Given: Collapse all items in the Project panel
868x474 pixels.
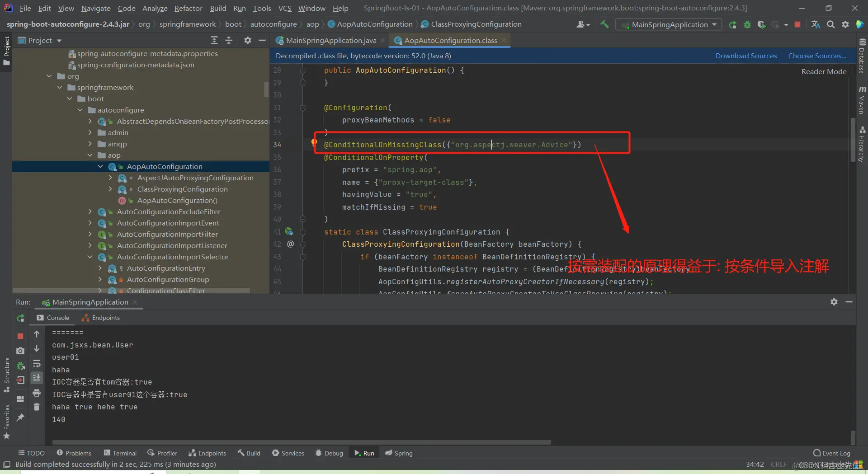Looking at the screenshot, I should (229, 40).
